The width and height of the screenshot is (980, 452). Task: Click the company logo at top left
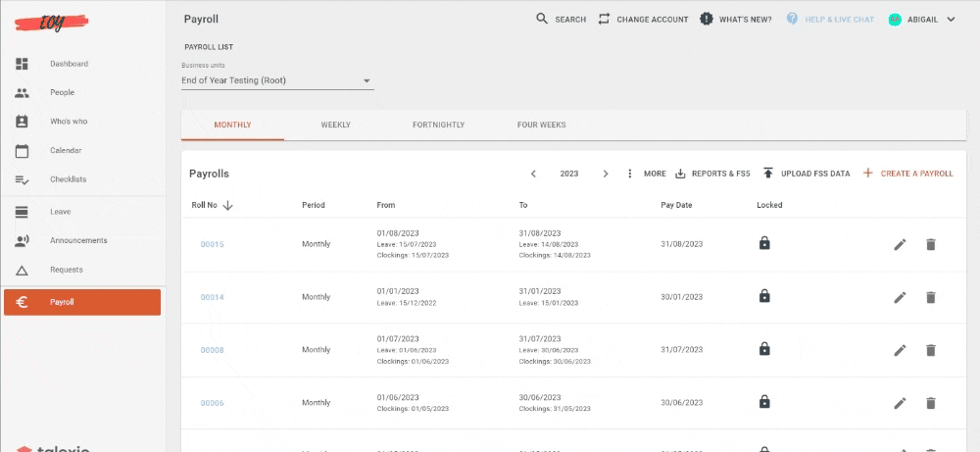click(51, 24)
